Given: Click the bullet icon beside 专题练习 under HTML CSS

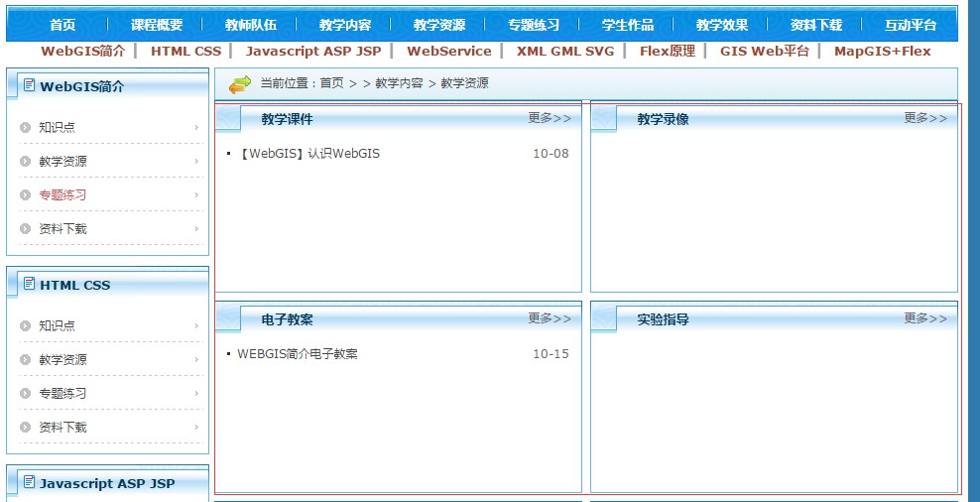Looking at the screenshot, I should (26, 393).
